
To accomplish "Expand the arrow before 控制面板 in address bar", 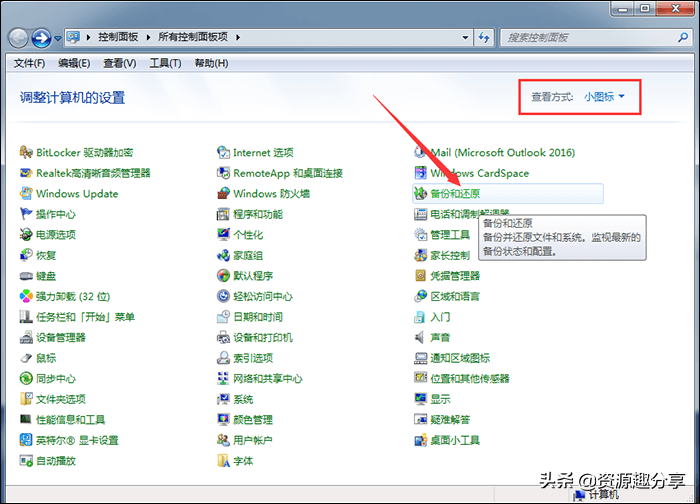I will [x=88, y=37].
